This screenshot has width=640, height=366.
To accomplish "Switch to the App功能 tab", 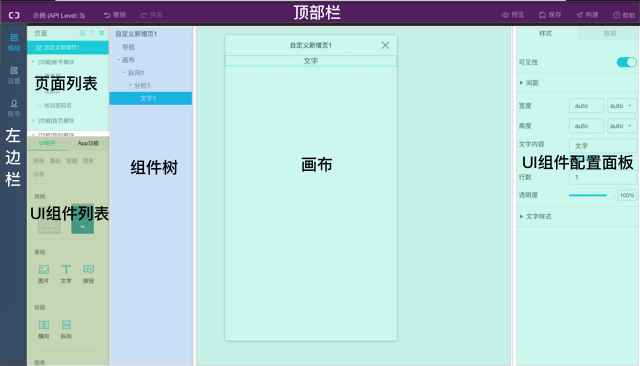I will [88, 143].
